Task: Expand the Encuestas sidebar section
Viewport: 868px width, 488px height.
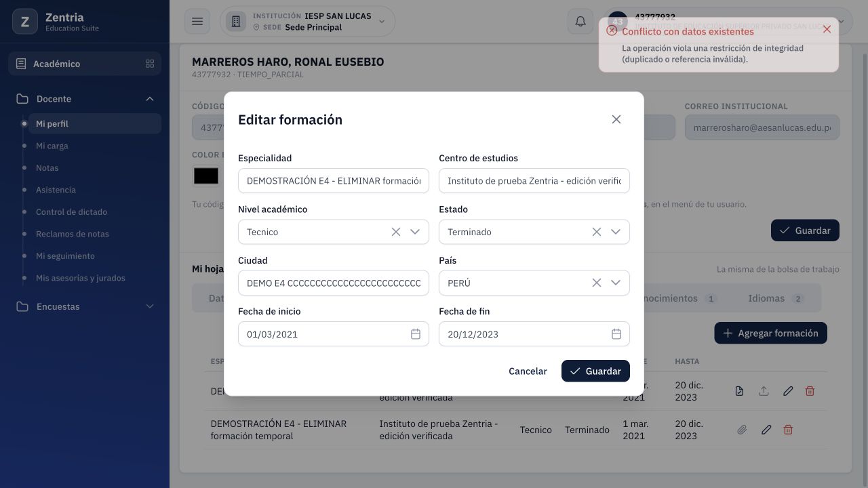Action: tap(85, 306)
